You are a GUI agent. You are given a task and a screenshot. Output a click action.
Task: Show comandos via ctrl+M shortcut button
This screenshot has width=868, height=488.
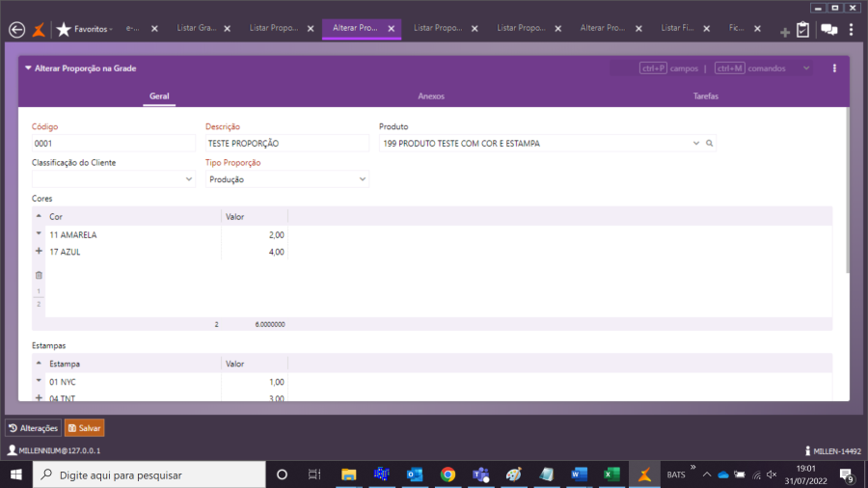coord(729,68)
